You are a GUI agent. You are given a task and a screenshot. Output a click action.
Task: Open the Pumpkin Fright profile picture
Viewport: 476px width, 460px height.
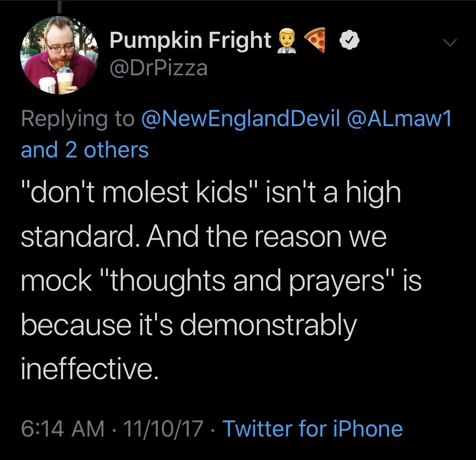pos(59,55)
